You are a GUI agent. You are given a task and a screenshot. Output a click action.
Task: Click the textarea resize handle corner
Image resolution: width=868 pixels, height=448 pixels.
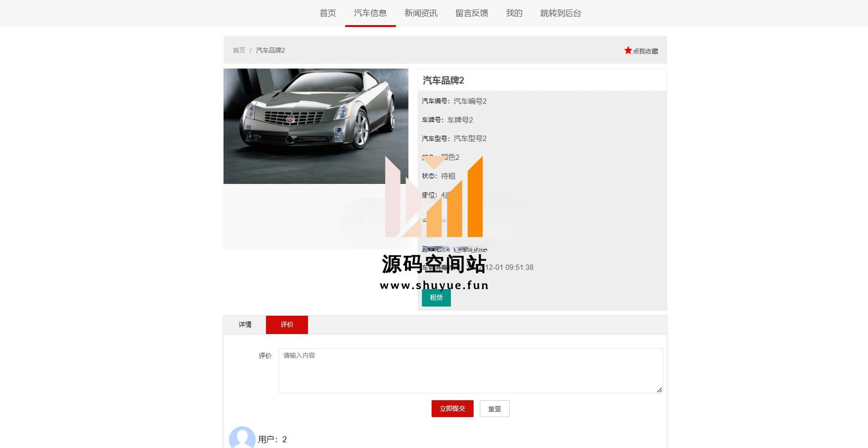(659, 390)
